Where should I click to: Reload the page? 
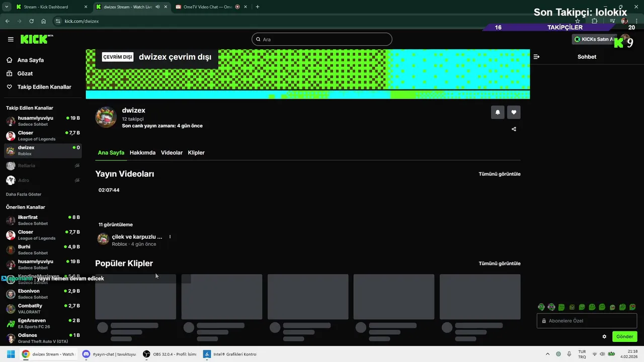pyautogui.click(x=31, y=21)
